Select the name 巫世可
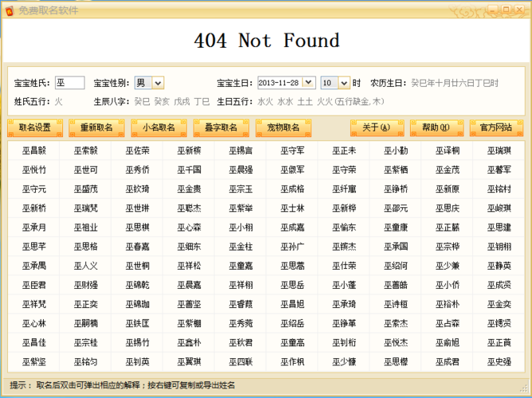 click(x=86, y=170)
